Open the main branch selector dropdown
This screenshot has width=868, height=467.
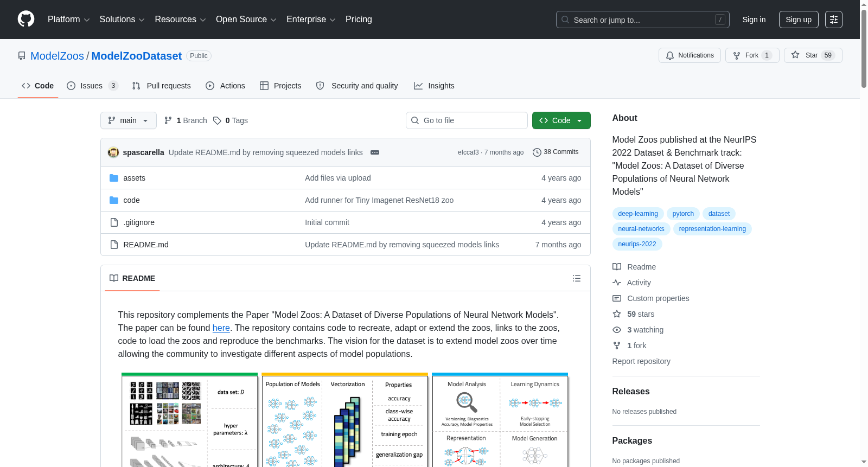(129, 120)
